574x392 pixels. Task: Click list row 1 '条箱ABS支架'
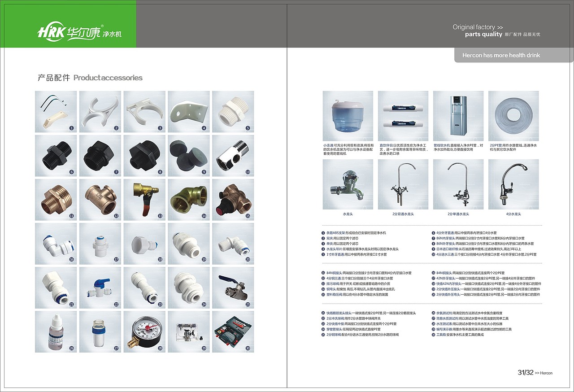[x=354, y=233]
